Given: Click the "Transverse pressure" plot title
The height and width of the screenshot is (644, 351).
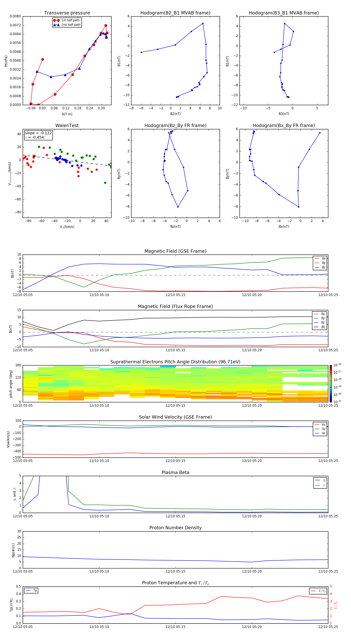Looking at the screenshot, I should click(x=67, y=13).
